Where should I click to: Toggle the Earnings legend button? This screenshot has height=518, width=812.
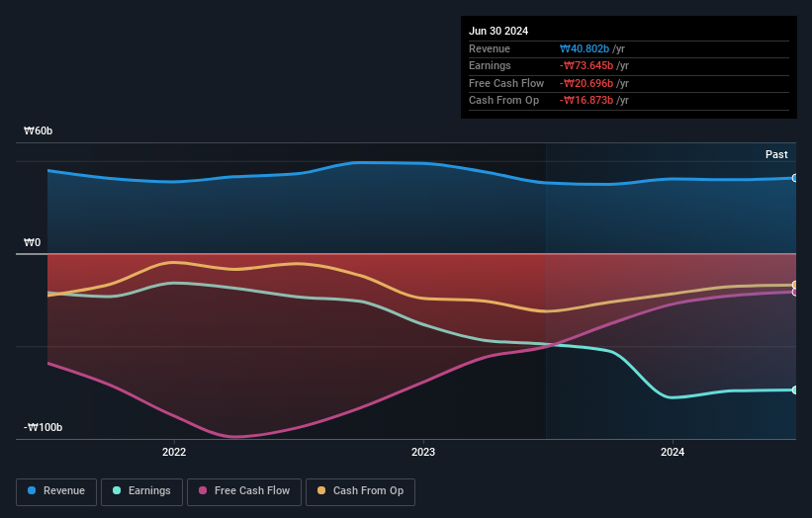[141, 491]
